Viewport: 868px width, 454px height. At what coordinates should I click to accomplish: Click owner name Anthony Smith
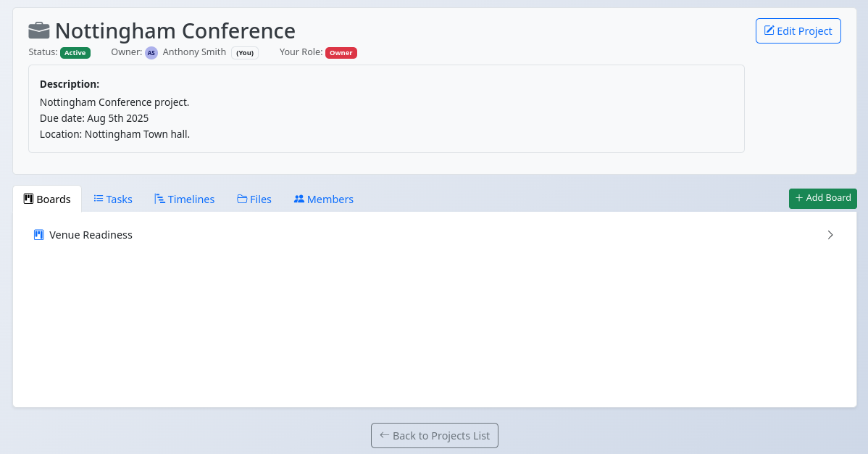pyautogui.click(x=194, y=52)
